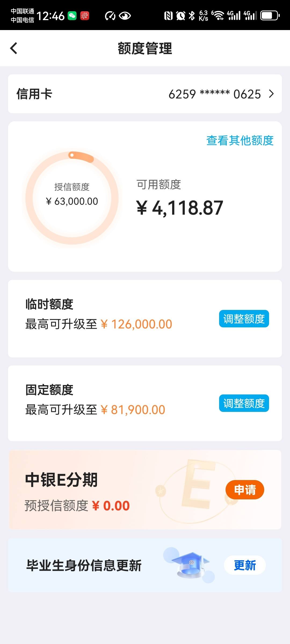The height and width of the screenshot is (644, 290).
Task: Tap the red app notification icon
Action: (x=85, y=16)
